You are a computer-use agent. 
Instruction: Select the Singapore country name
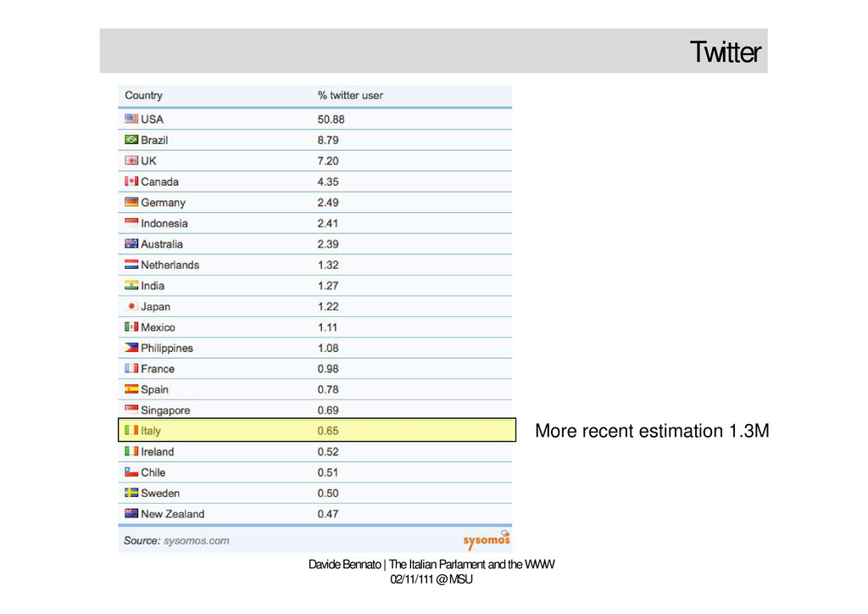[165, 410]
